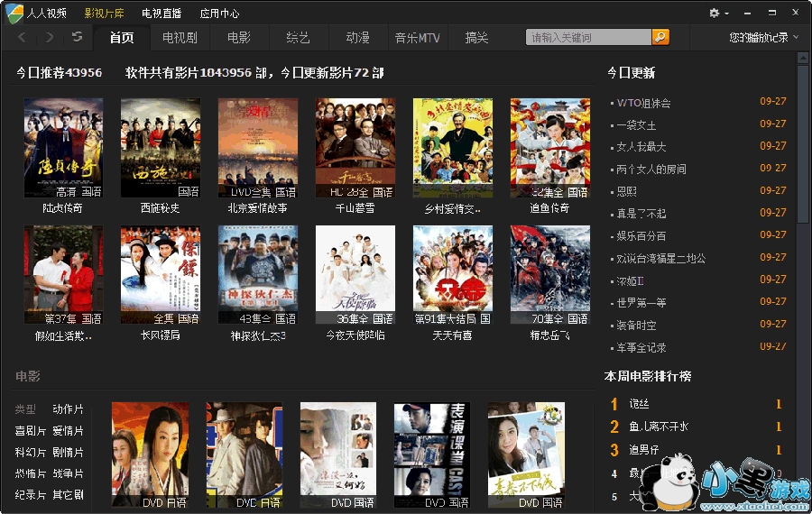Open 应用中心 menu

click(x=219, y=14)
